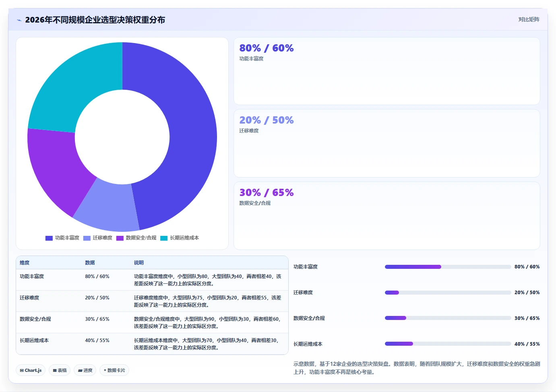Click the purple donut chart segment
The height and width of the screenshot is (392, 556).
click(56, 169)
